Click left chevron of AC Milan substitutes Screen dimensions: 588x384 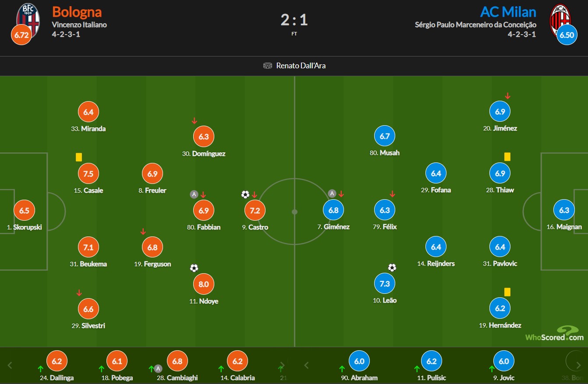coord(307,365)
